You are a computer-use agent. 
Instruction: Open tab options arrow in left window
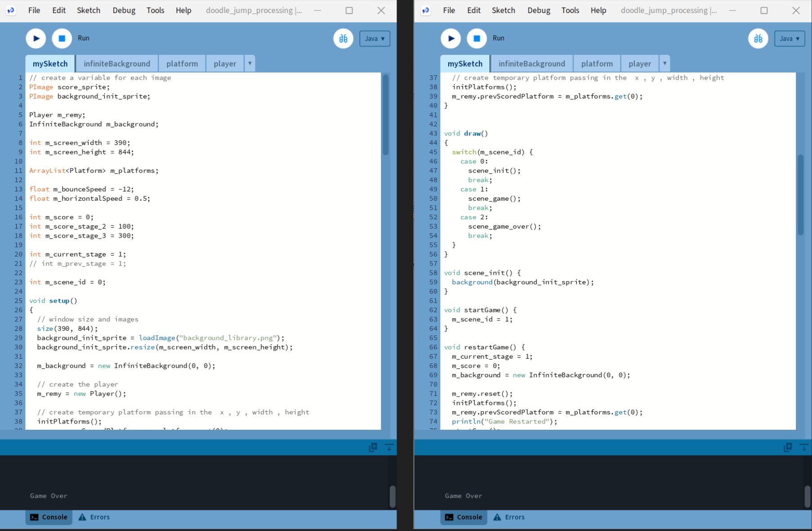click(250, 63)
